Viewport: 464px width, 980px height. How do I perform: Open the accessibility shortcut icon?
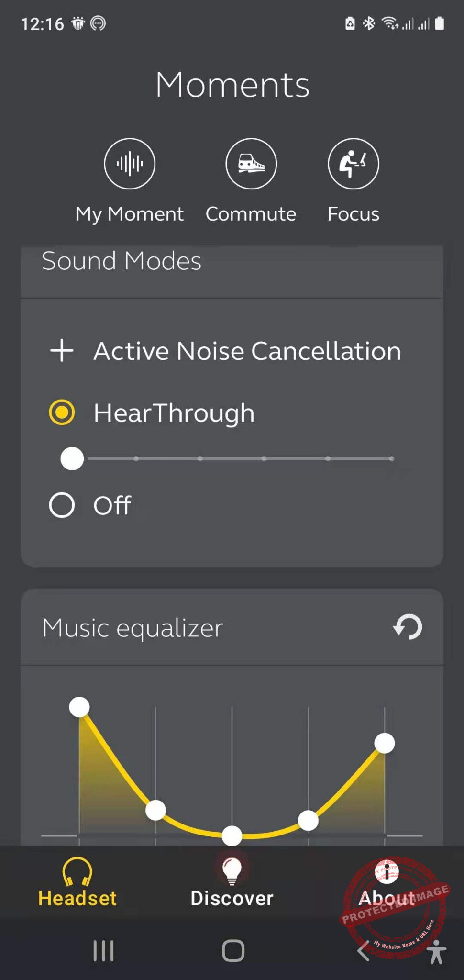(436, 951)
